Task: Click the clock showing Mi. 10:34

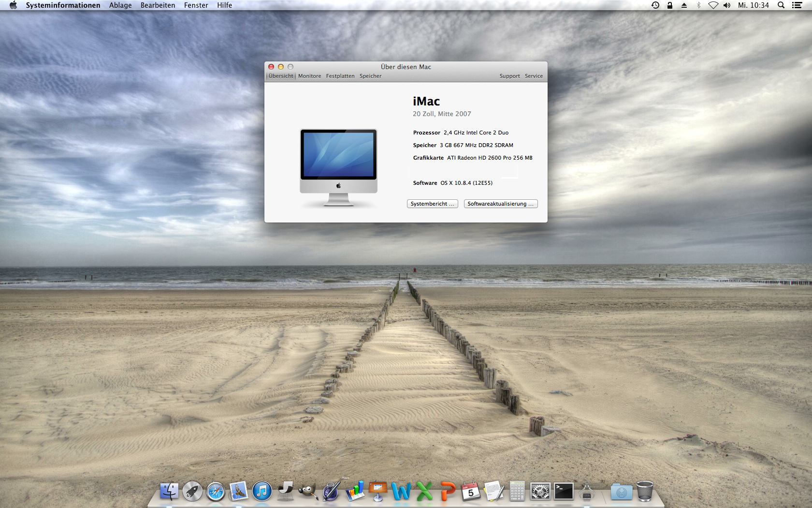Action: click(x=753, y=5)
